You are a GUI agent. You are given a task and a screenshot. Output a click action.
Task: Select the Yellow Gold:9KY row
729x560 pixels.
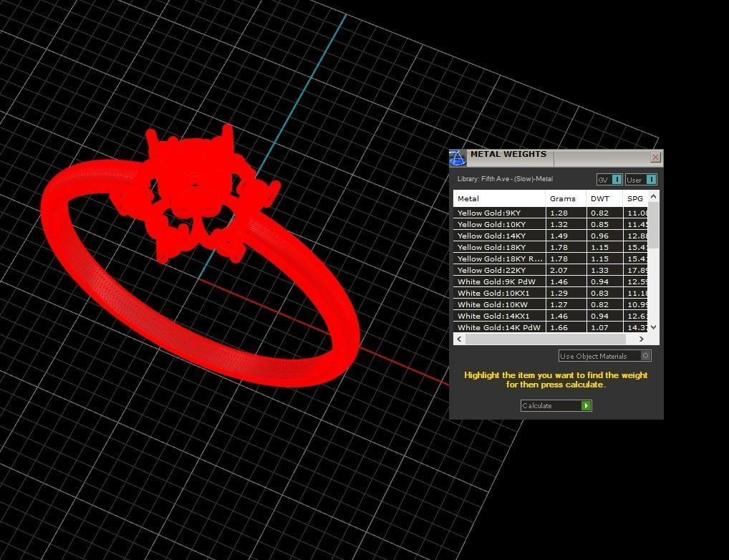pos(551,213)
